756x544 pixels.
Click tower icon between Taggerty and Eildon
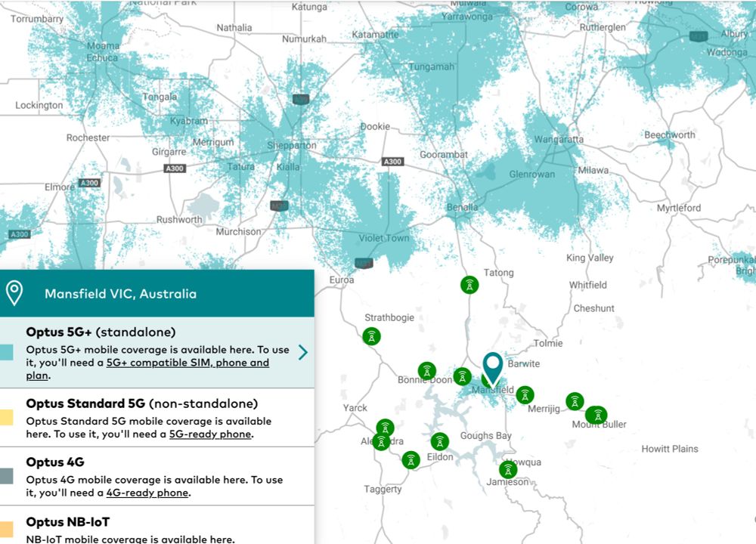(x=411, y=460)
